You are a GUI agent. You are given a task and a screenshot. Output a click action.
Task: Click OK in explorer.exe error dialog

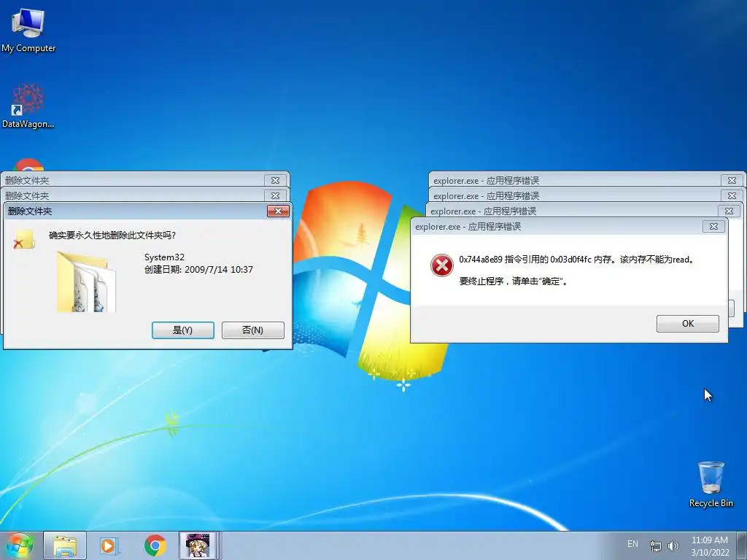(687, 323)
